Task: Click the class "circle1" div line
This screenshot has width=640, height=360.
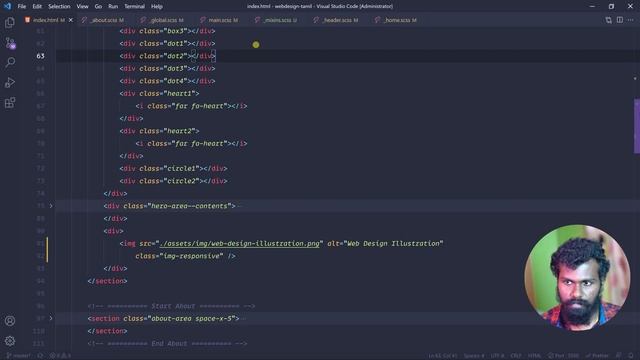Action: pos(173,168)
